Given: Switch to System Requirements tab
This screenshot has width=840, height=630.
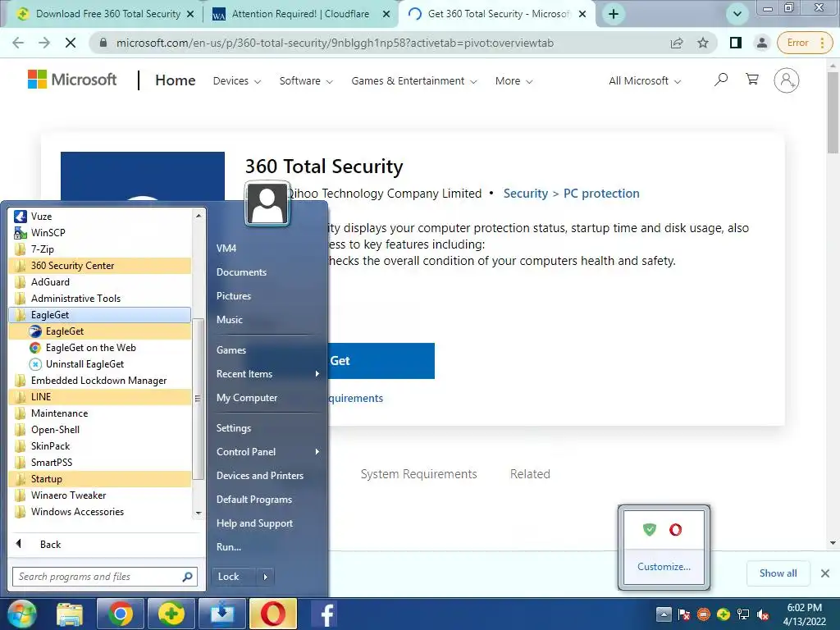Looking at the screenshot, I should 418,474.
